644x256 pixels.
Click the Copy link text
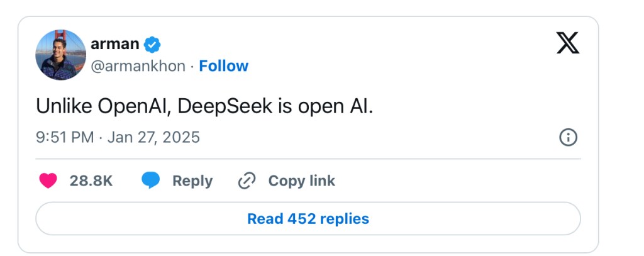(301, 181)
